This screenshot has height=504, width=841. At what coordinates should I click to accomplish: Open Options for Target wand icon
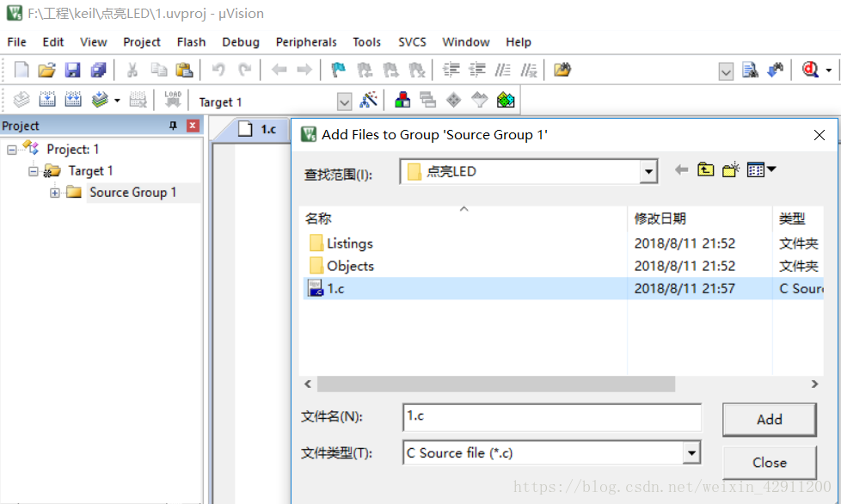[x=368, y=100]
